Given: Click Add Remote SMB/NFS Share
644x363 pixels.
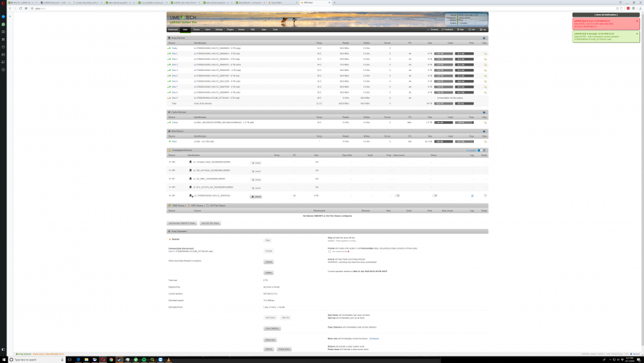Looking at the screenshot, I should [x=182, y=223].
